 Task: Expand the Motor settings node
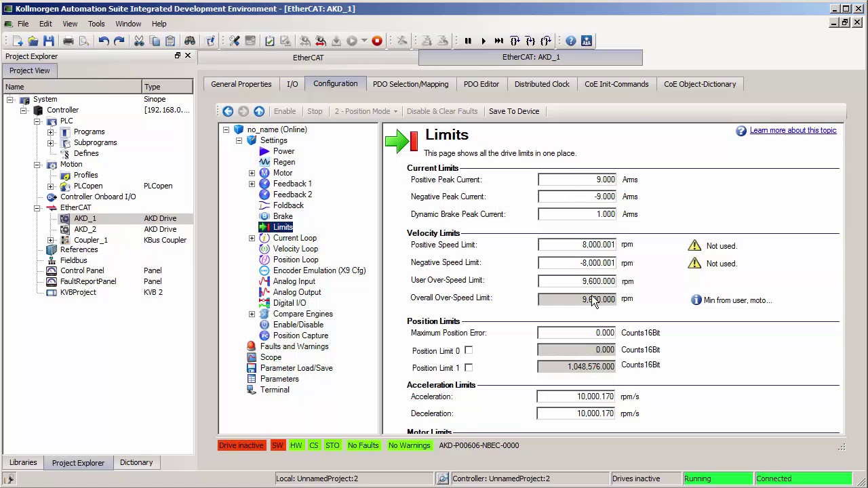[x=252, y=173]
